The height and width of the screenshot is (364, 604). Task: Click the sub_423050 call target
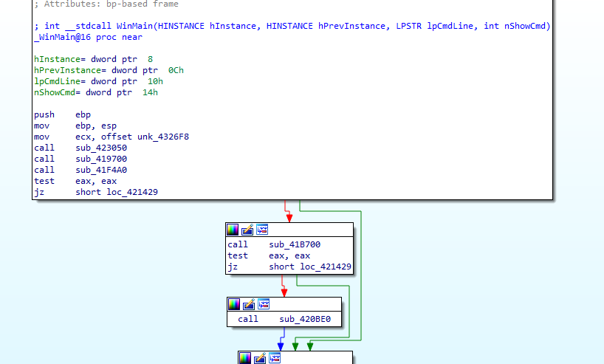101,148
